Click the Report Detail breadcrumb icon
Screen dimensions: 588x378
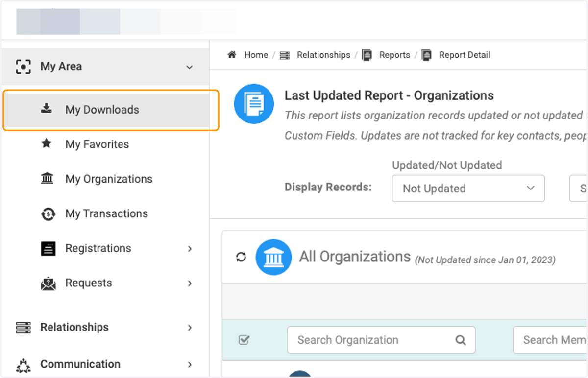(427, 55)
